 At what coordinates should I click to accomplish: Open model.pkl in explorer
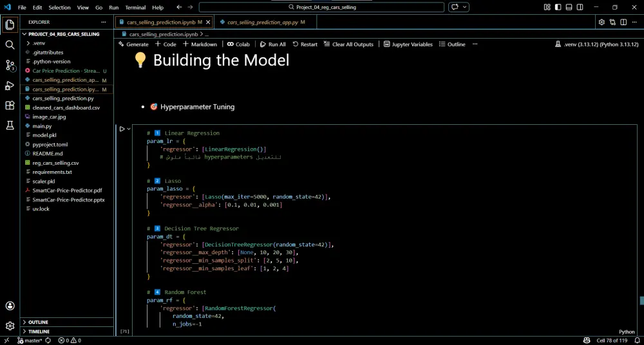pos(67,135)
